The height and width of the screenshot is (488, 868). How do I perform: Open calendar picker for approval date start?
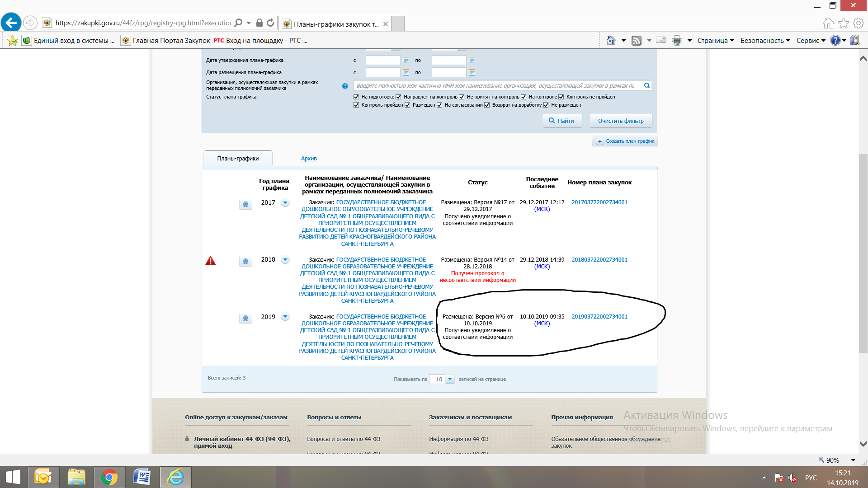[406, 60]
